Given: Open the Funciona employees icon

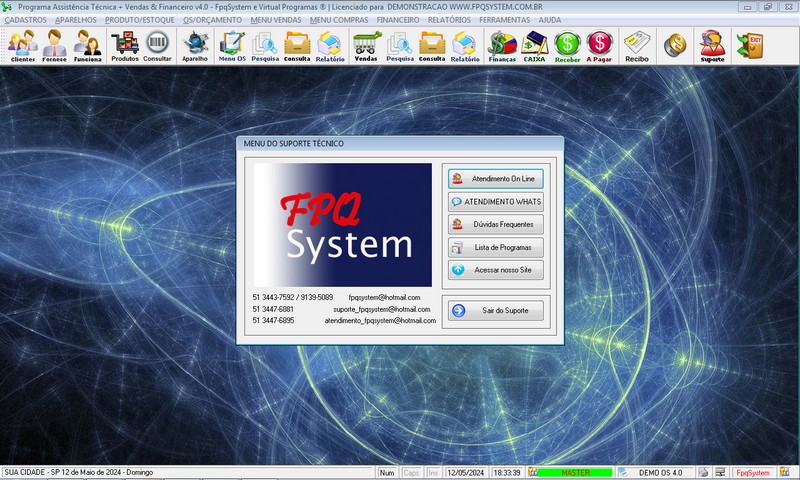Looking at the screenshot, I should [x=87, y=46].
